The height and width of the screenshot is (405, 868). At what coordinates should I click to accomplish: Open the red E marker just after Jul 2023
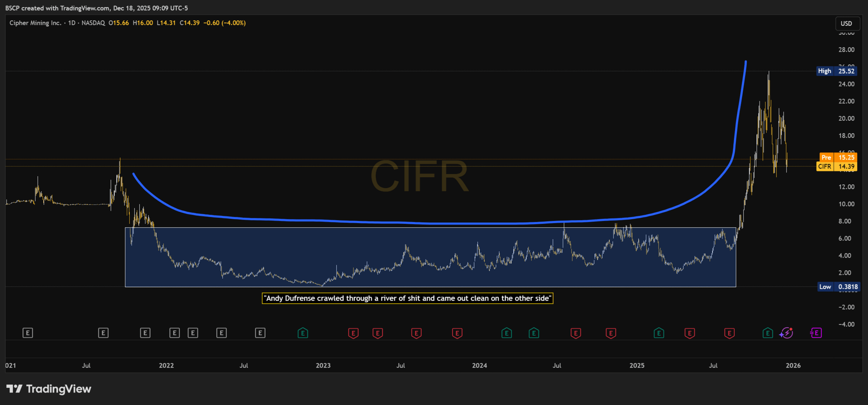416,333
